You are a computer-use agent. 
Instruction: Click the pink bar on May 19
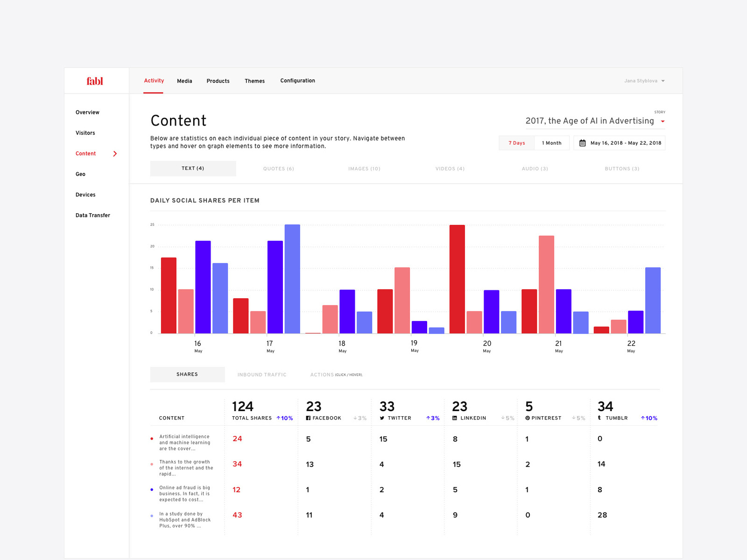402,301
